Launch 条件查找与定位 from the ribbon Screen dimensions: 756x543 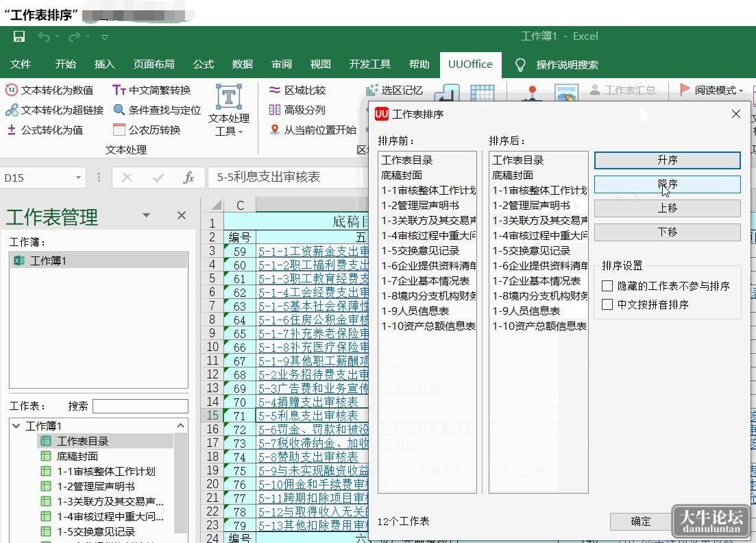[x=157, y=110]
